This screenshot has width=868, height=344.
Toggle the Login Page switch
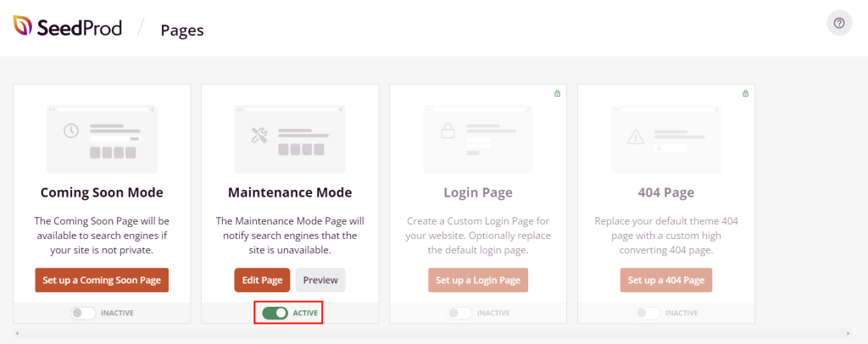pyautogui.click(x=459, y=313)
